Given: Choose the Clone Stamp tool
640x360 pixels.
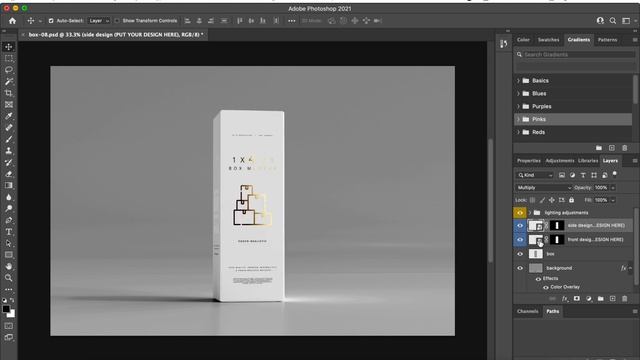Looking at the screenshot, I should [x=9, y=151].
